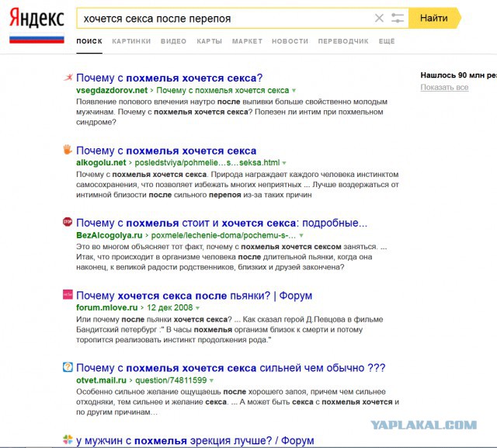Click the question mark favicon for otvet.mail.ru
Image resolution: width=497 pixels, height=448 pixels.
click(x=68, y=367)
